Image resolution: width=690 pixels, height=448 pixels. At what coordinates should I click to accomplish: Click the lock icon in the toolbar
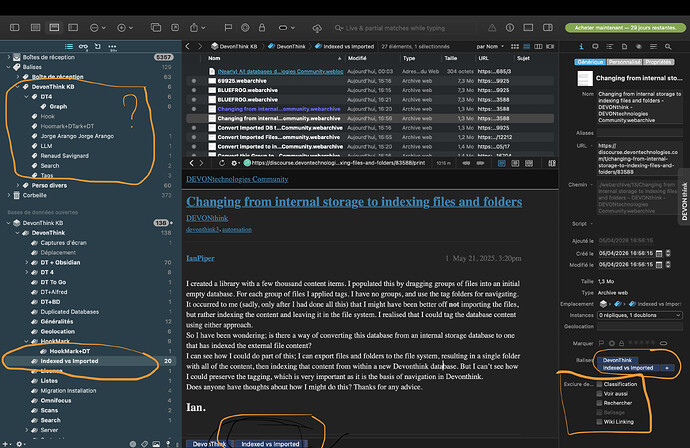pyautogui.click(x=262, y=28)
